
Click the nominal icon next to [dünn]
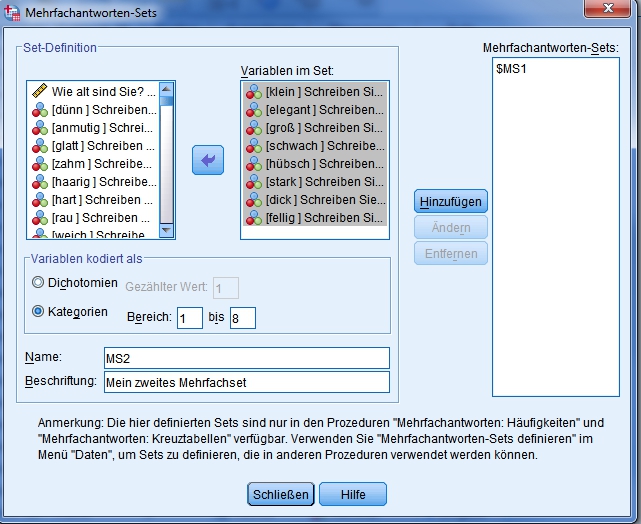click(x=40, y=110)
